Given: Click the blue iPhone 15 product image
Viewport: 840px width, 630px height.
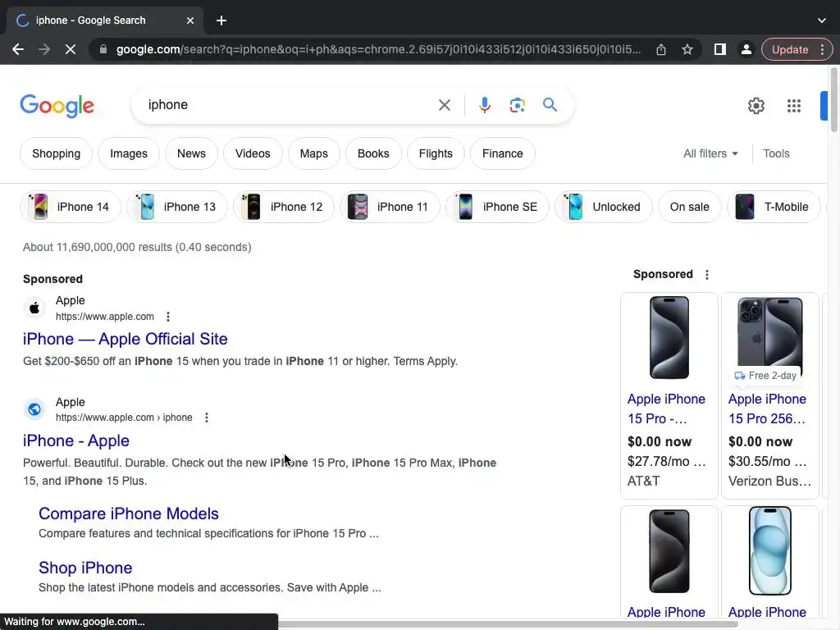Looking at the screenshot, I should (x=769, y=550).
